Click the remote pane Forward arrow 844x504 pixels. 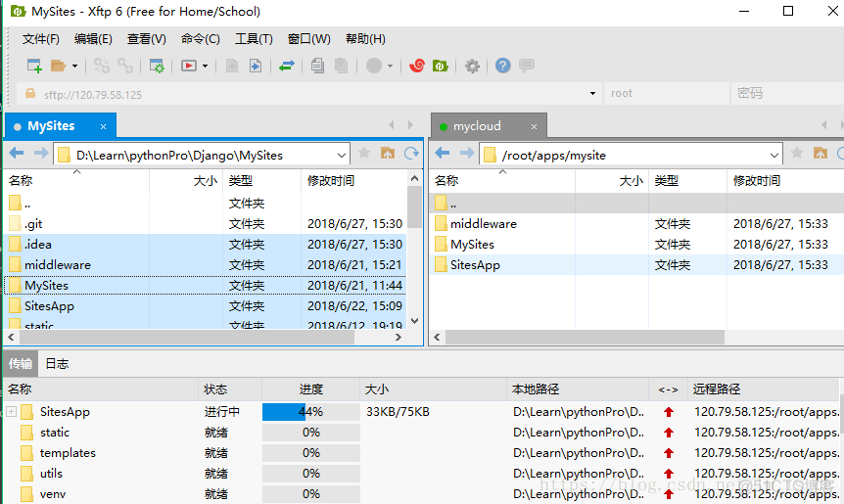tap(467, 154)
